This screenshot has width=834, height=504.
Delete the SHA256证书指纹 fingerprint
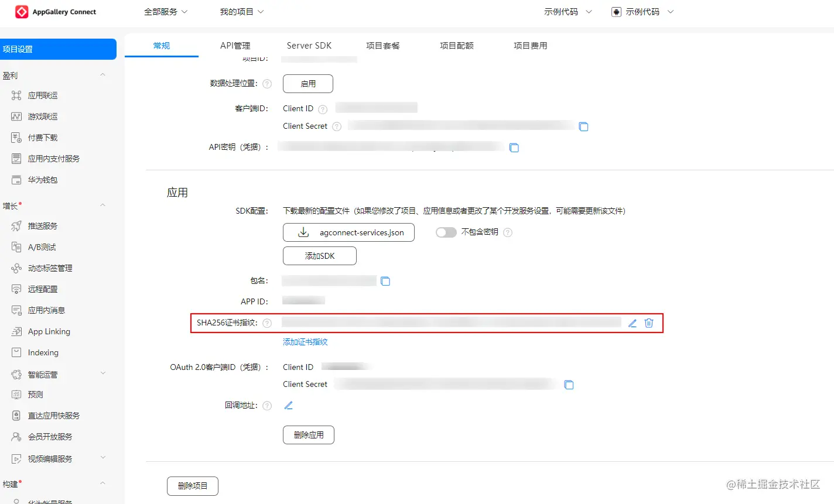click(649, 323)
